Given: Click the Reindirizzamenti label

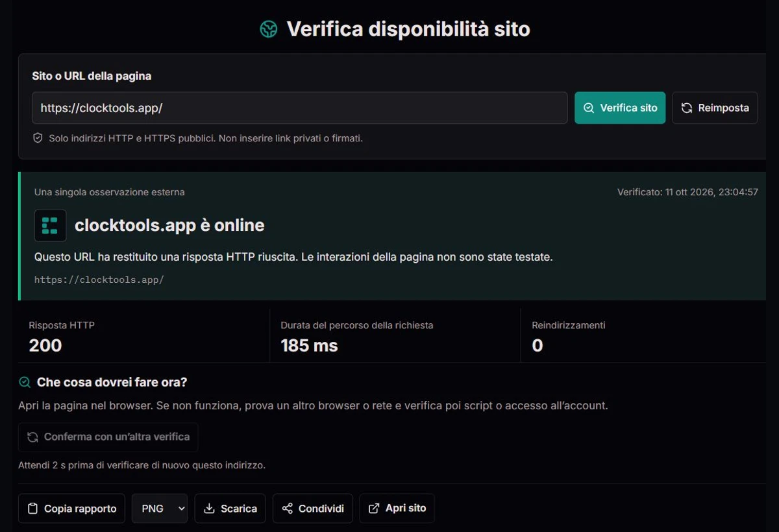Looking at the screenshot, I should pyautogui.click(x=569, y=325).
